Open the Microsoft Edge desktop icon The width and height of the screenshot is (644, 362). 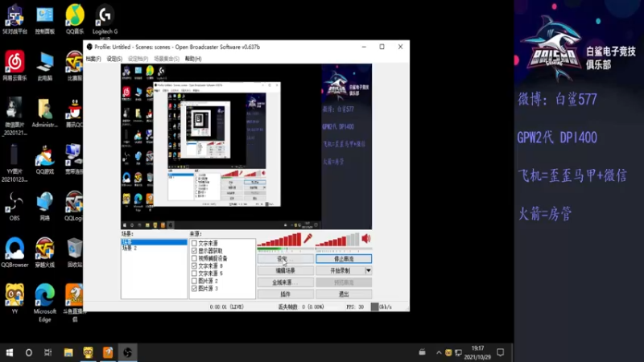click(x=45, y=302)
